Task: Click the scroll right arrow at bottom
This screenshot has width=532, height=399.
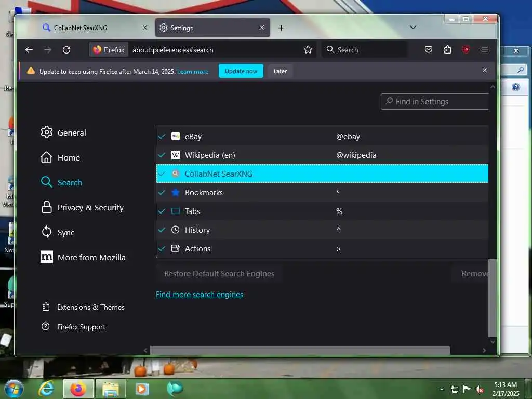Action: point(484,350)
